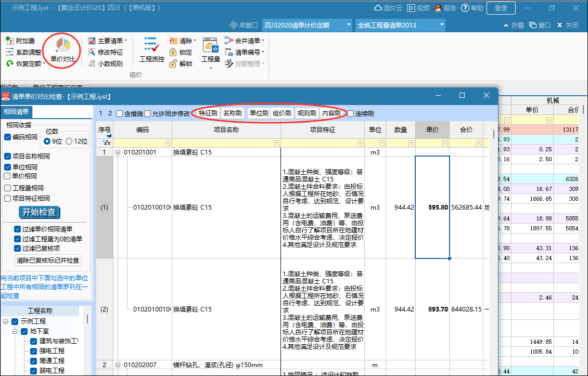Enable the 含措施 checkbox
This screenshot has width=588, height=376.
click(x=120, y=113)
